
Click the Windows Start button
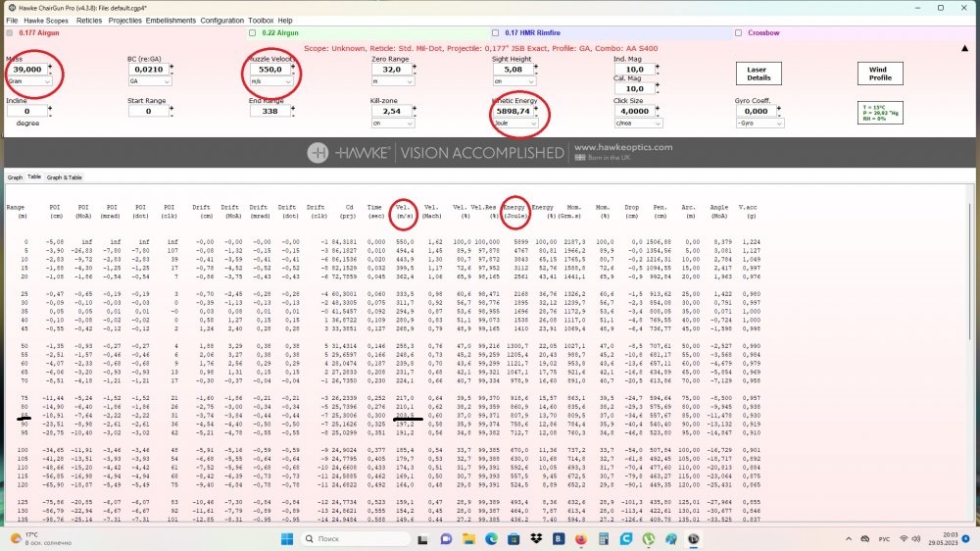click(x=286, y=539)
